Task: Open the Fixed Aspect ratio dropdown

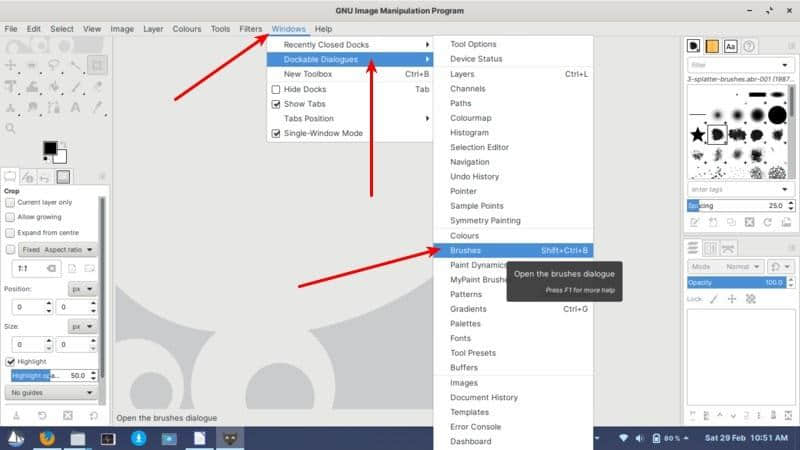Action: [x=59, y=249]
